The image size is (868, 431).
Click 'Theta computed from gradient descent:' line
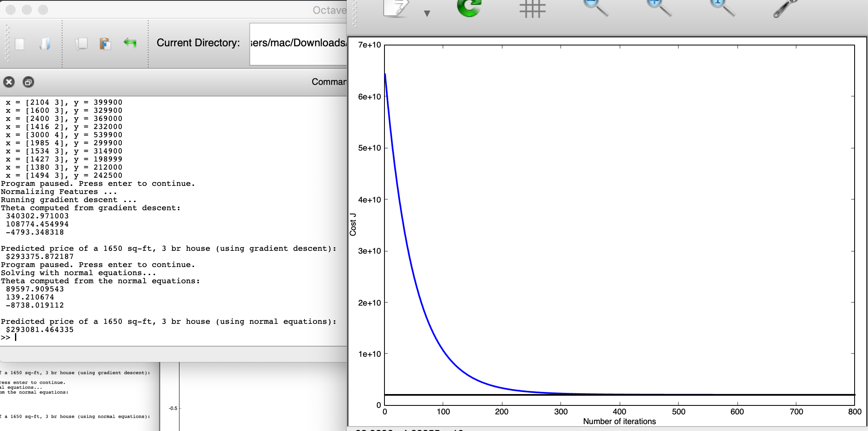pyautogui.click(x=91, y=208)
